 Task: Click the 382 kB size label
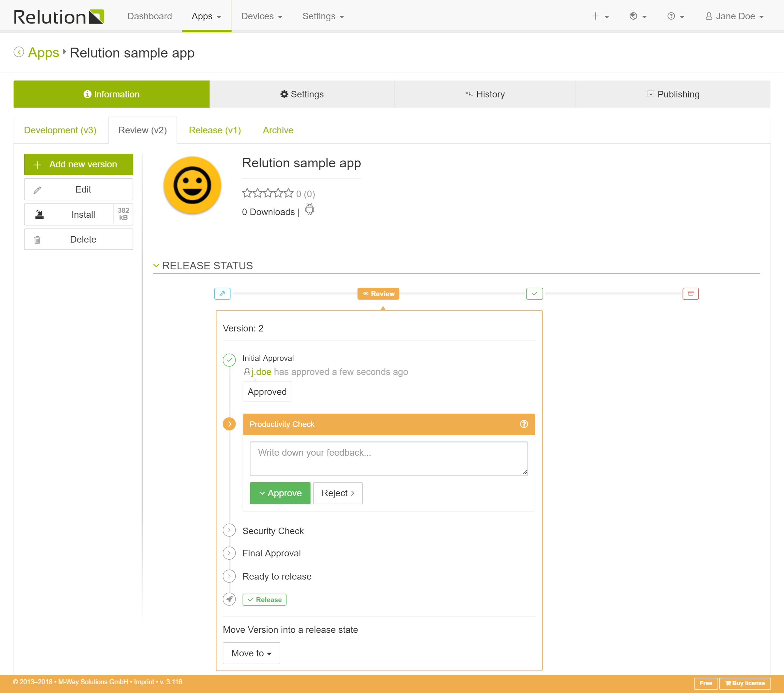point(123,214)
